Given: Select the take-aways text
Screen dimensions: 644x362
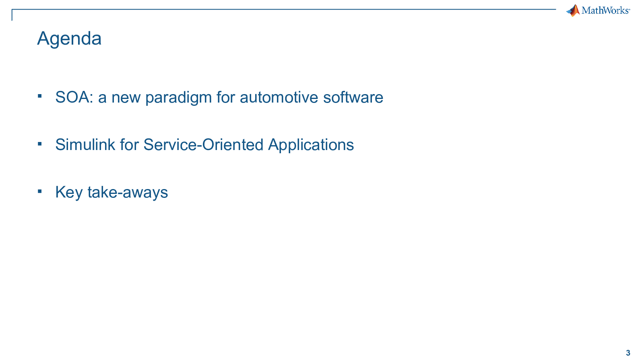Looking at the screenshot, I should point(128,192).
